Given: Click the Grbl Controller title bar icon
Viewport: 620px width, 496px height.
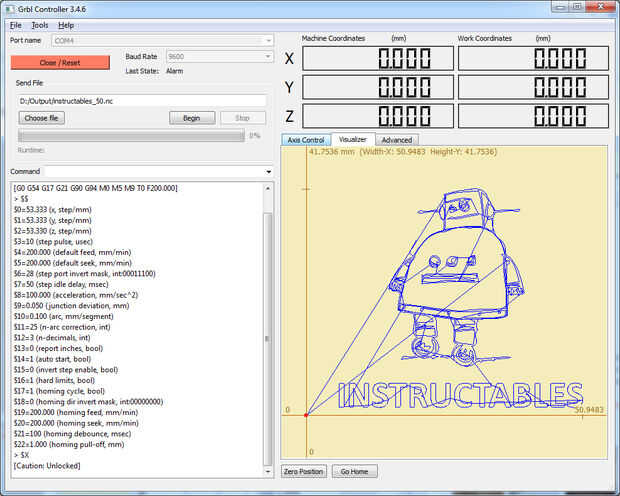Looking at the screenshot, I should pos(9,9).
